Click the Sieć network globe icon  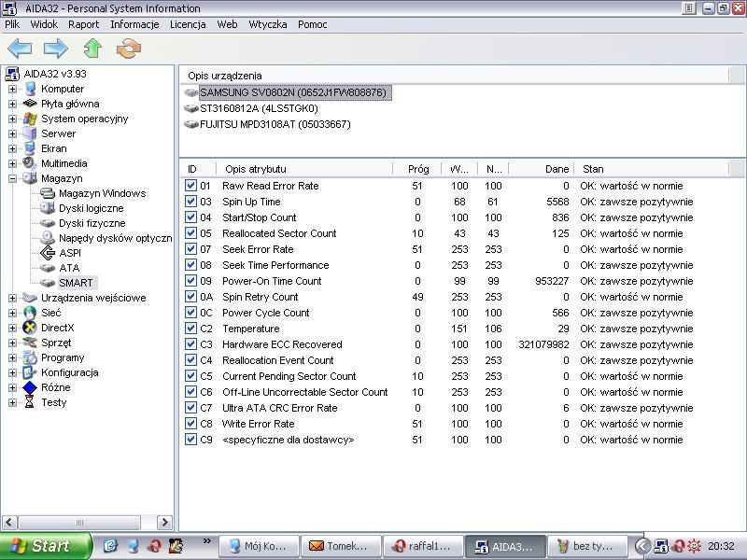[30, 313]
